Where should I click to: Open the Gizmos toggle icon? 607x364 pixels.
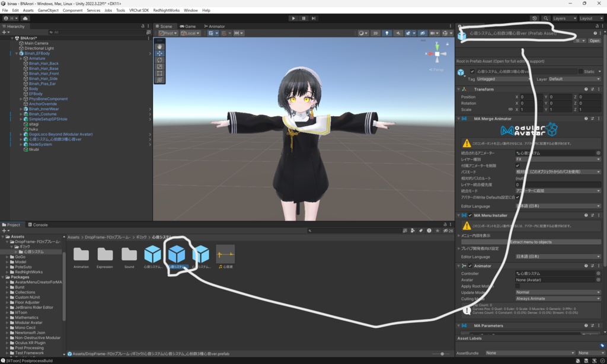(x=445, y=33)
